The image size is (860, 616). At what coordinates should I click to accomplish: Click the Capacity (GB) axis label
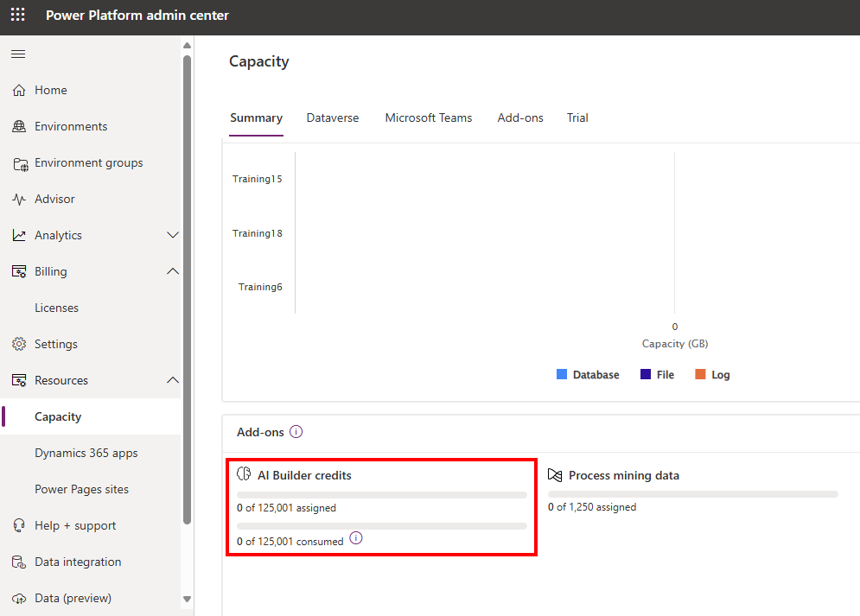point(675,344)
